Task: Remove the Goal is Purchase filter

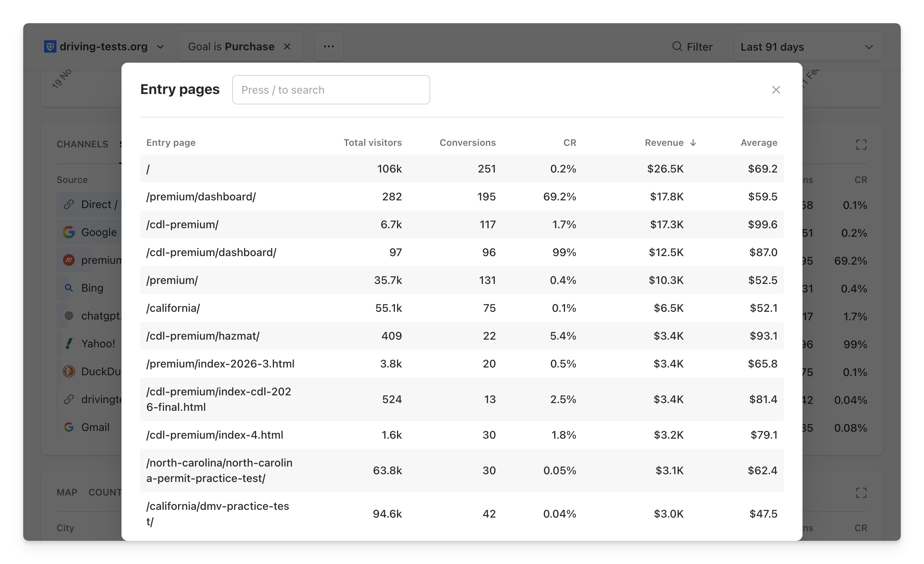Action: click(x=287, y=46)
